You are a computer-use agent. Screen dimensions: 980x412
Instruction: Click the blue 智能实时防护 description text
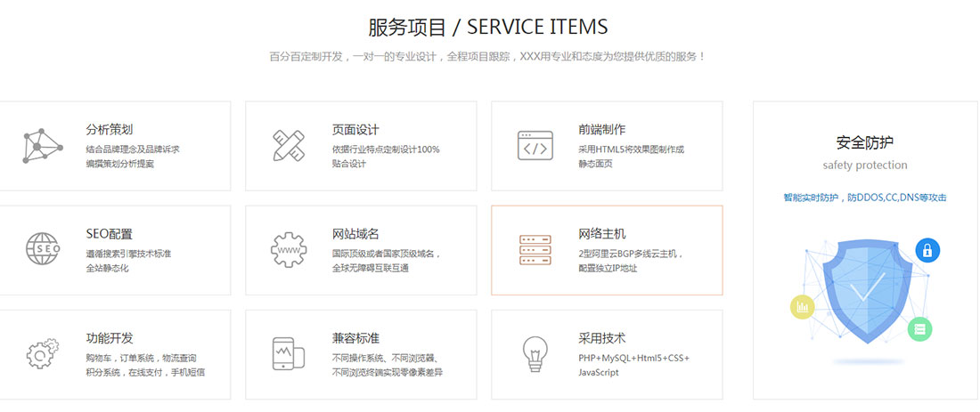[x=864, y=198]
